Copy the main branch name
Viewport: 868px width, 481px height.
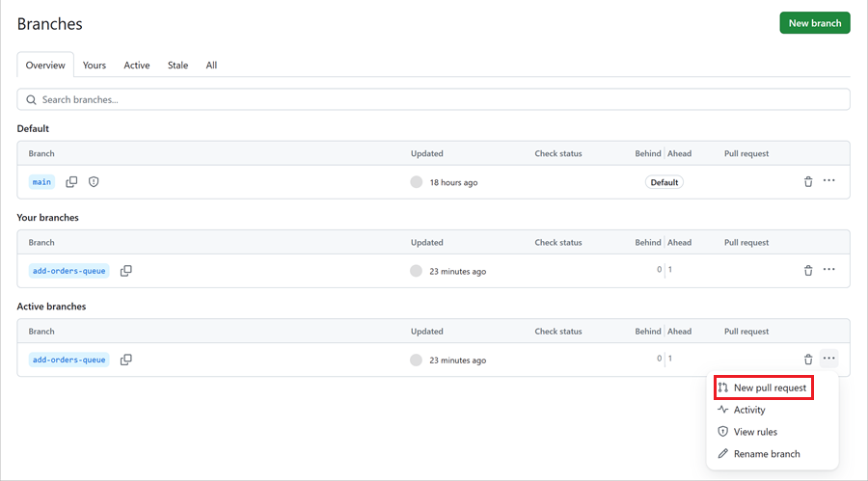(x=71, y=182)
